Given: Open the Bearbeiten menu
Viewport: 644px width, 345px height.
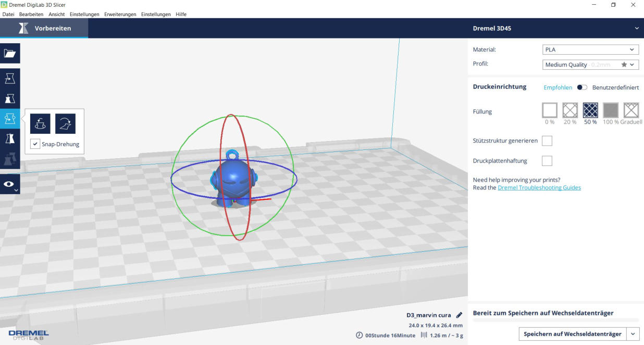Looking at the screenshot, I should point(31,14).
